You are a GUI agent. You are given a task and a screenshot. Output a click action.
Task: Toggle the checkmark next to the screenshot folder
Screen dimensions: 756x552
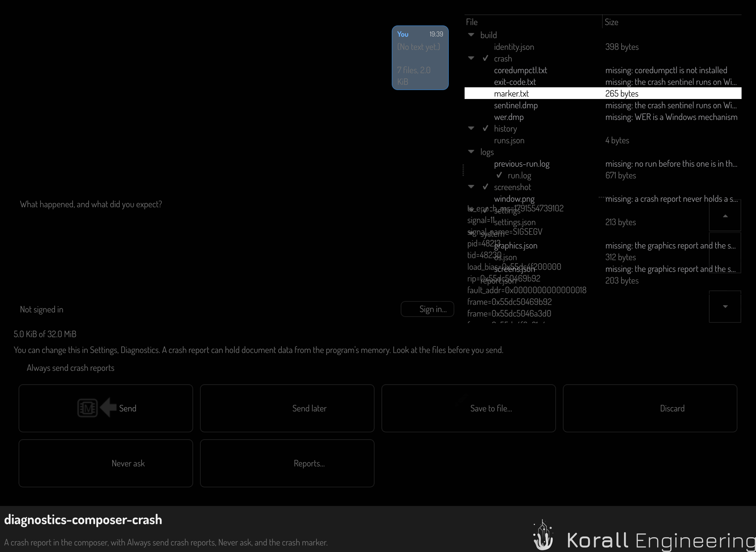(x=485, y=187)
